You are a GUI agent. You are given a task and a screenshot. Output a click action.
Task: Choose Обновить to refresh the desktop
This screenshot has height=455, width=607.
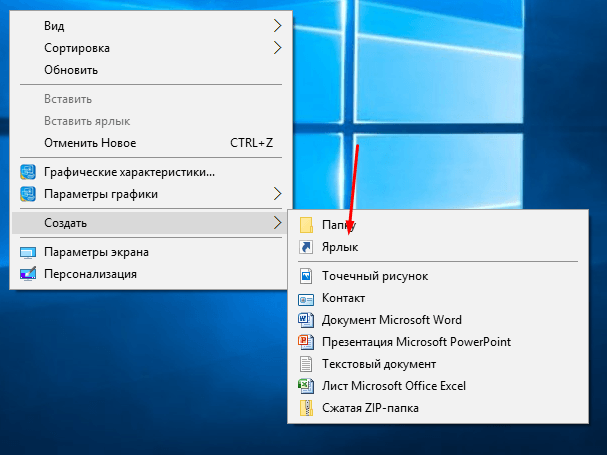coord(151,70)
